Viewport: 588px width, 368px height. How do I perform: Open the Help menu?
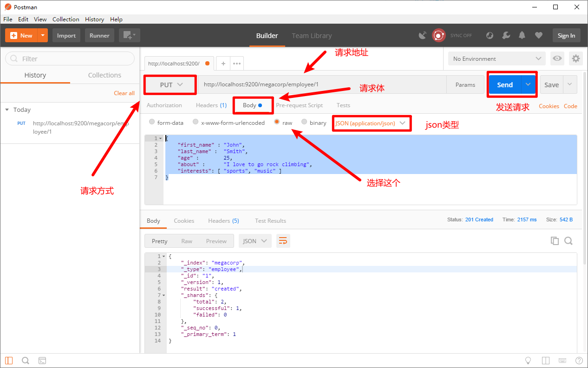coord(116,19)
